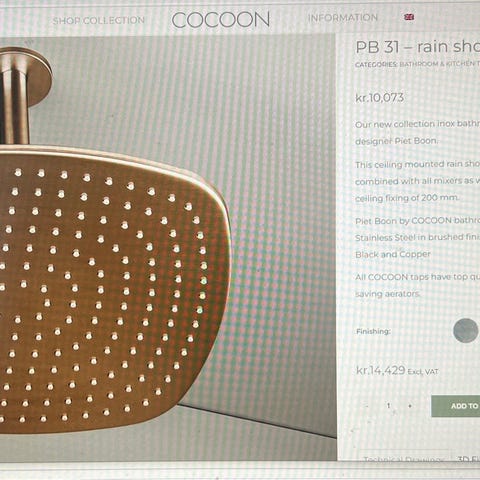Click the Finishing label
480x480 pixels.
click(373, 331)
